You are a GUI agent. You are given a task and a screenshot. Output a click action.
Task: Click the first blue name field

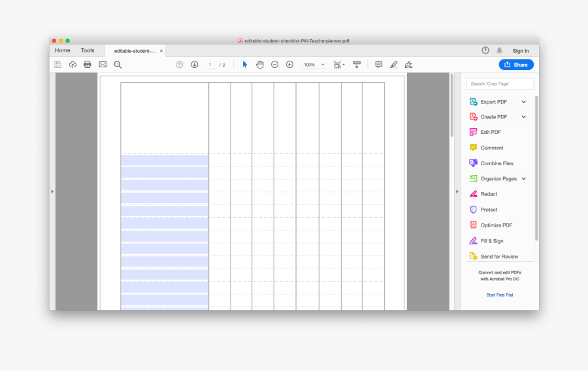pyautogui.click(x=164, y=160)
